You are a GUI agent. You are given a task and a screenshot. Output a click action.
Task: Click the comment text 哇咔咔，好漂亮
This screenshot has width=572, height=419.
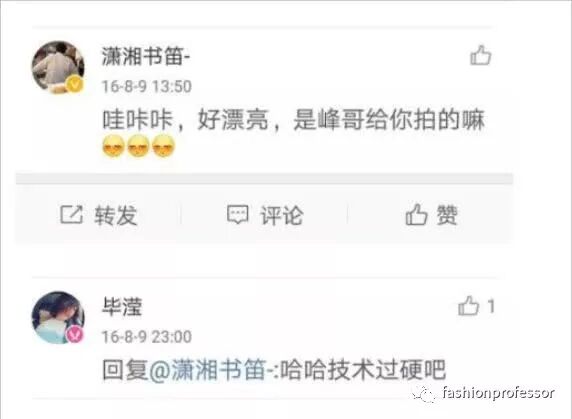186,119
